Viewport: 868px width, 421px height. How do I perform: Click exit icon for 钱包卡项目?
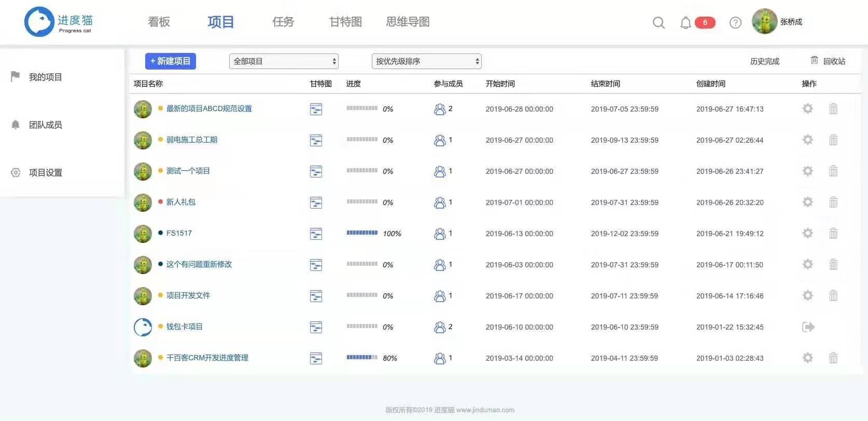[x=808, y=327]
